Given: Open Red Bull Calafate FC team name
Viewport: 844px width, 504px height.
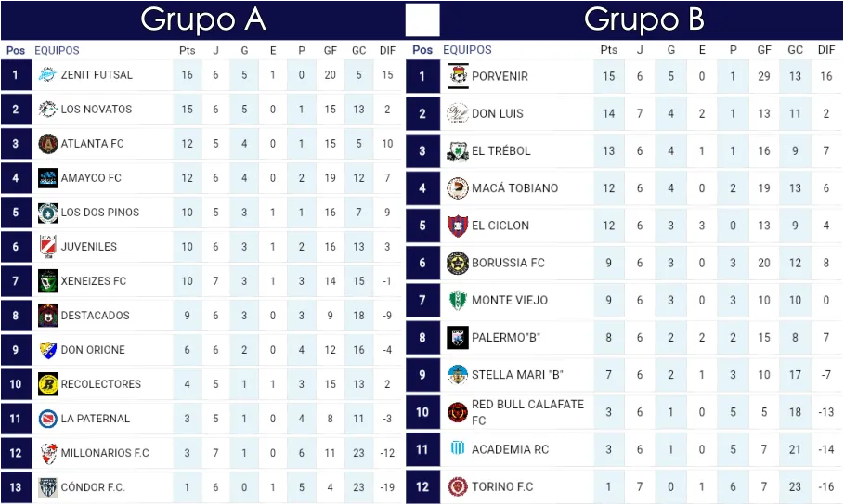Looking at the screenshot, I should 527,412.
